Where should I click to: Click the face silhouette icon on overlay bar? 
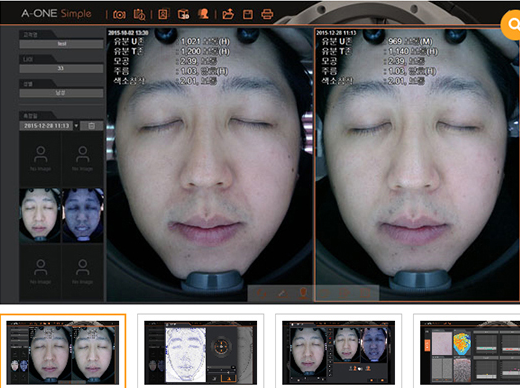(303, 294)
